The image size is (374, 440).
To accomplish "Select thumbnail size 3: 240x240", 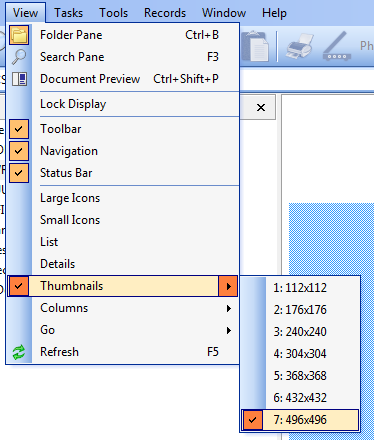I will [300, 332].
